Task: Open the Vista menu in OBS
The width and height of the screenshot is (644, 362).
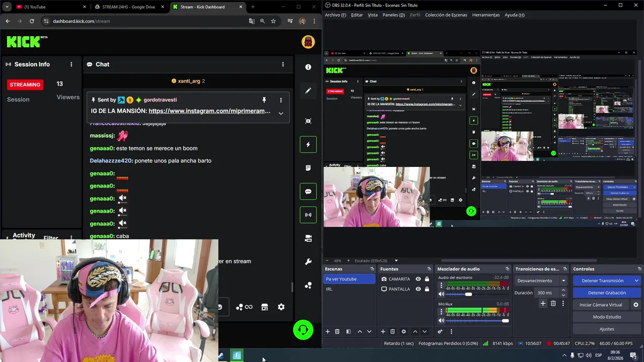Action: pyautogui.click(x=372, y=15)
